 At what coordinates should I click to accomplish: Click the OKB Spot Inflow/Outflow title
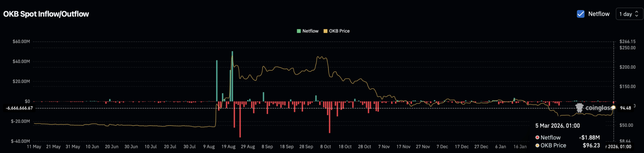click(x=46, y=14)
